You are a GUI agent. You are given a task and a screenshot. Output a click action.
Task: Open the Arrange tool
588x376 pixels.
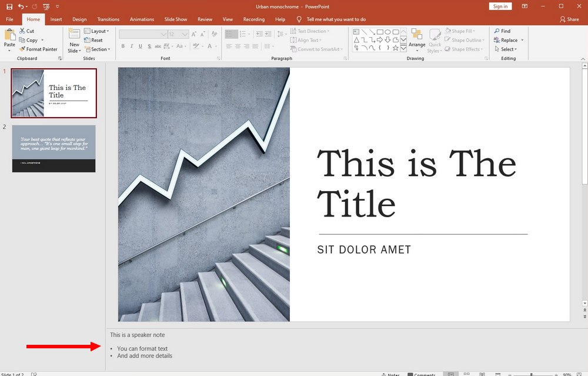[x=417, y=40]
